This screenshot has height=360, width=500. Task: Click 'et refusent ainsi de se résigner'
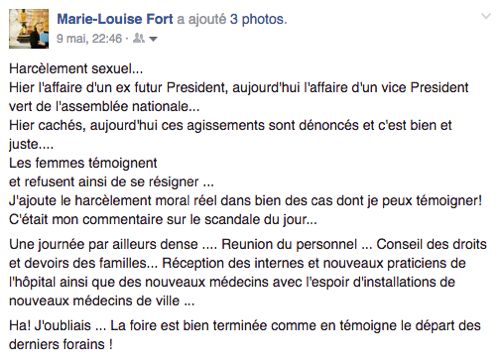(x=111, y=182)
